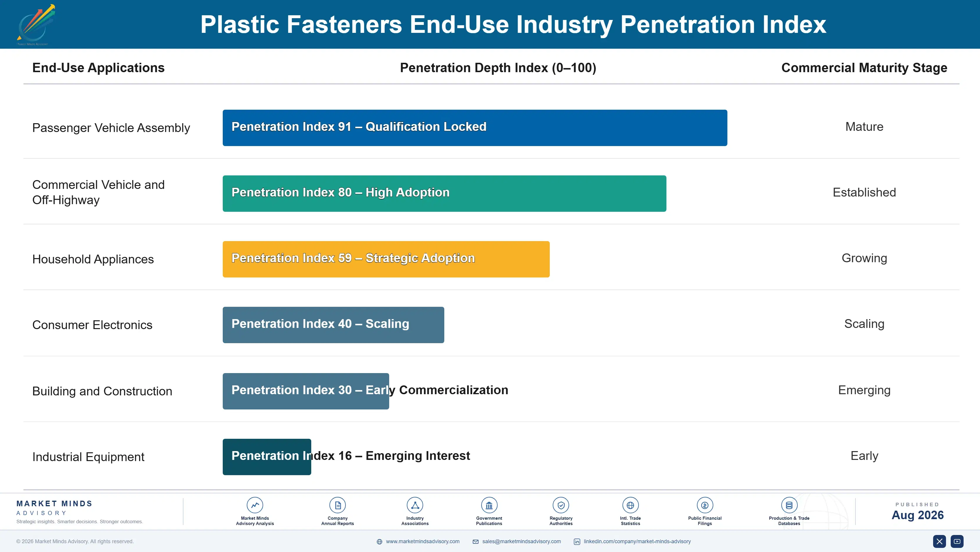Screen dimensions: 980x552
Task: Click the globe icon beside website URL
Action: click(379, 542)
